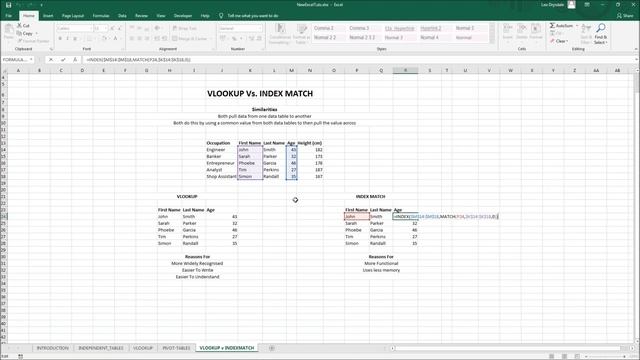Click the Paste clipboard icon
Viewport: 640px width, 360px height.
pyautogui.click(x=9, y=29)
